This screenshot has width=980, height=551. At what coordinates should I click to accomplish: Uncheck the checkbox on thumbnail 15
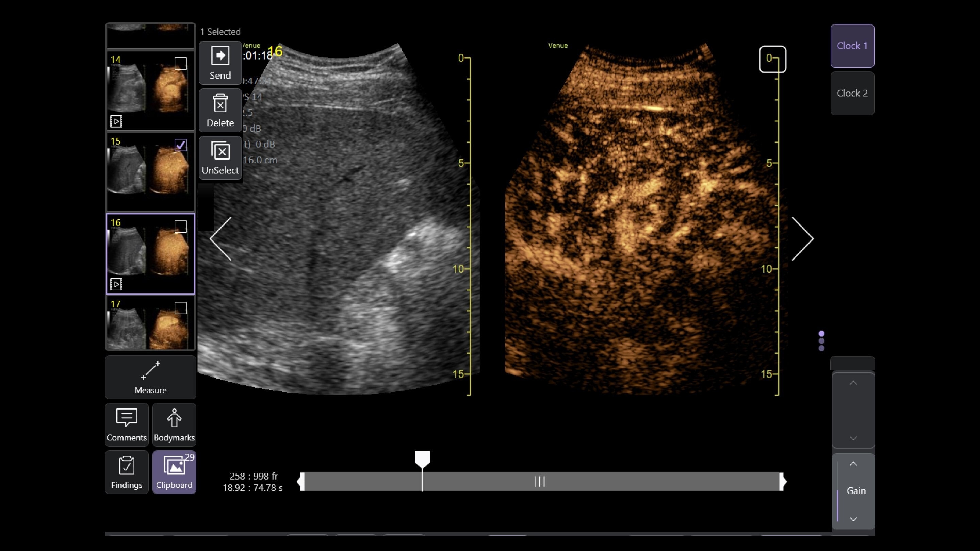pyautogui.click(x=180, y=145)
